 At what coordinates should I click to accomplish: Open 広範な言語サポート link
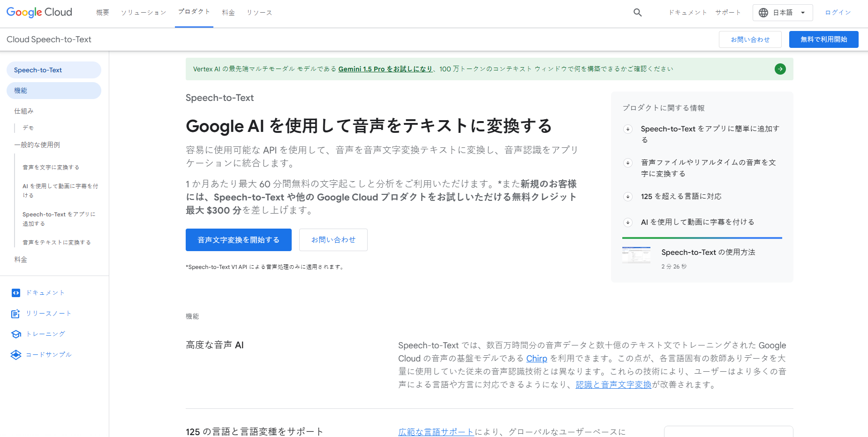coord(436,432)
